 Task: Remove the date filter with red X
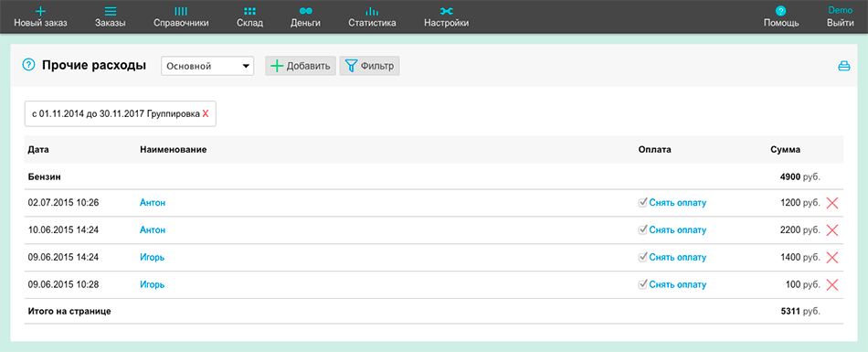pos(206,113)
